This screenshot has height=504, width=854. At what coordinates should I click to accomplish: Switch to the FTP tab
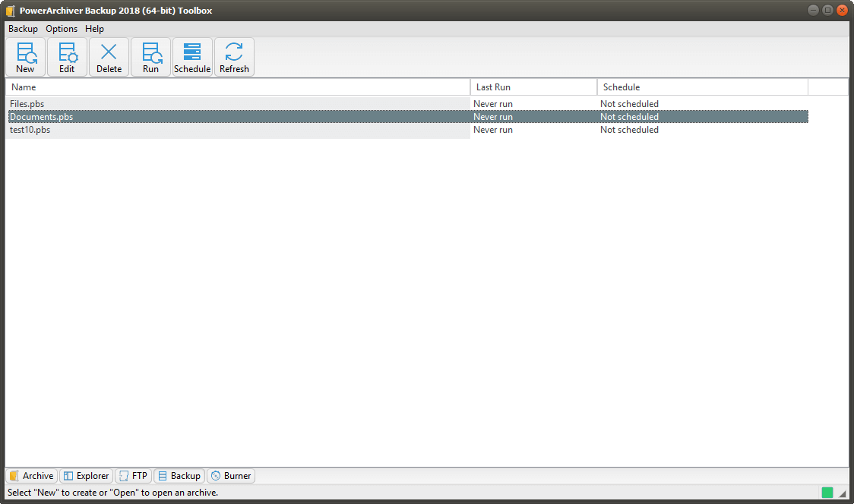pyautogui.click(x=134, y=476)
